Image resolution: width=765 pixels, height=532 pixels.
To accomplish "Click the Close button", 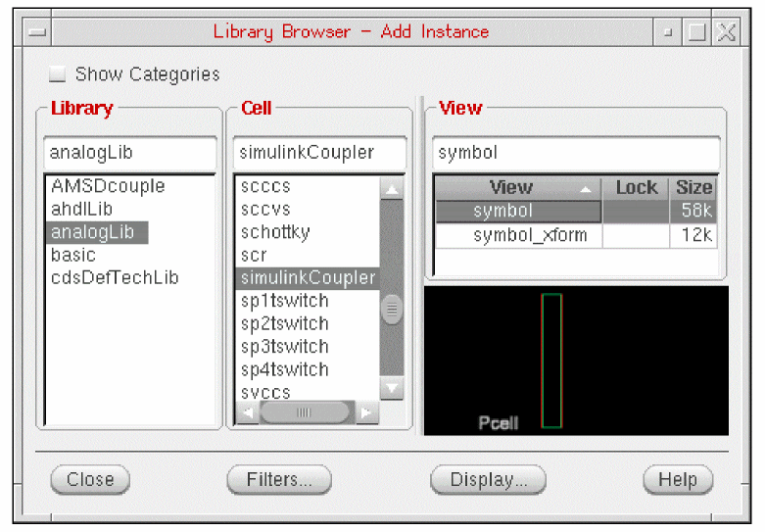I will click(90, 479).
